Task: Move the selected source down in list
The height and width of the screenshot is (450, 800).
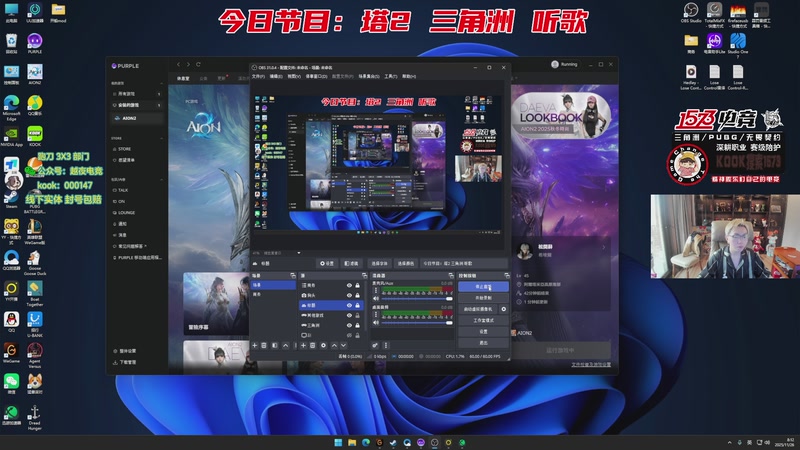Action: [343, 345]
